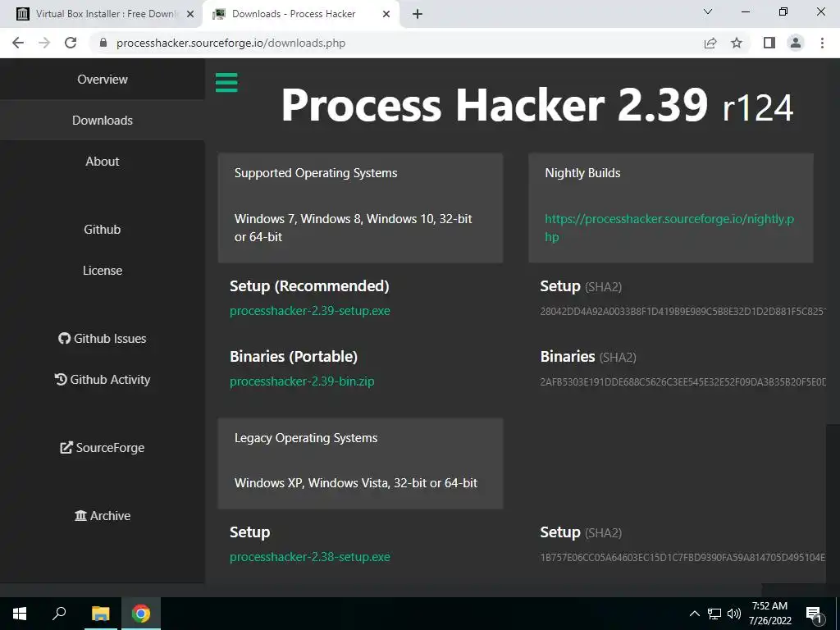Show hidden system tray icons

tap(694, 614)
